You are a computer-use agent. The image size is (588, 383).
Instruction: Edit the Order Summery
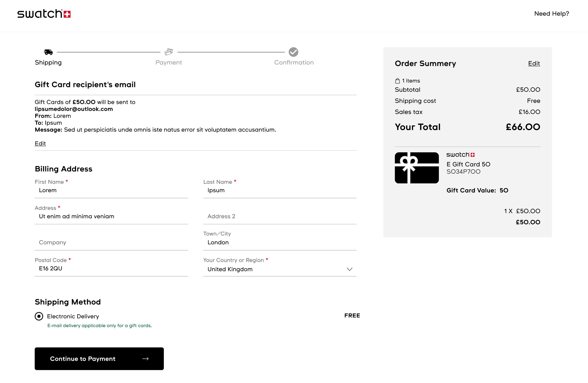pos(534,63)
